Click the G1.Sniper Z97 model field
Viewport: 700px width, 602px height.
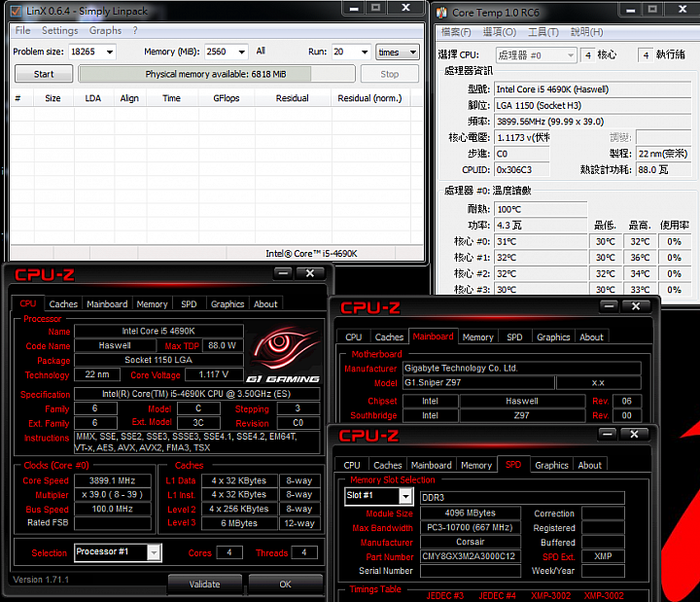(478, 383)
